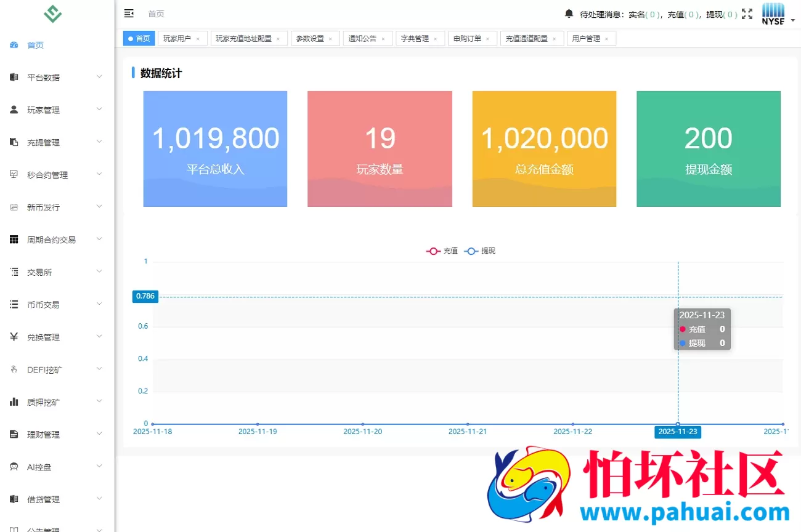Image resolution: width=801 pixels, height=532 pixels.
Task: Close the 用户管理 tab
Action: (606, 39)
